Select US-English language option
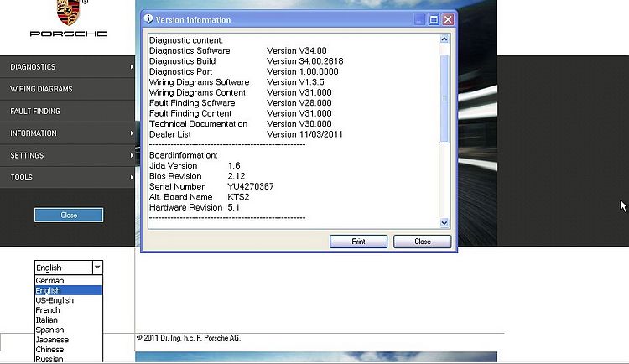Viewport: 629px width, 364px height. pos(69,300)
